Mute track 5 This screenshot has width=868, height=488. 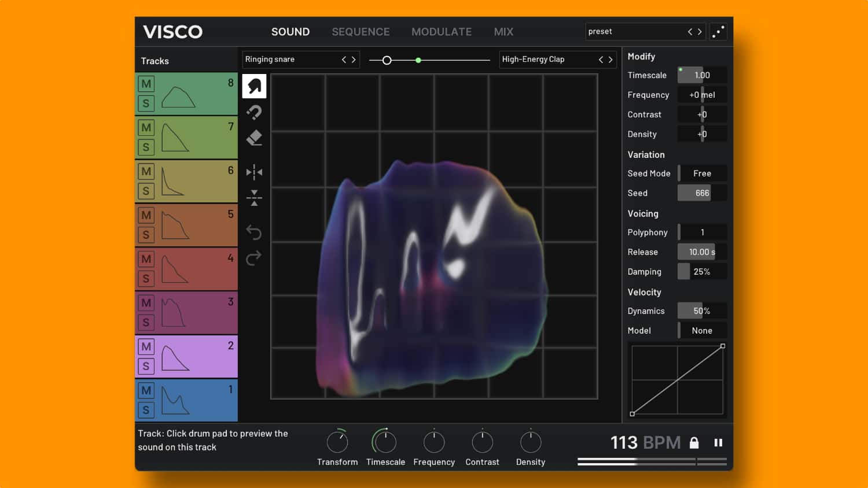click(x=146, y=215)
